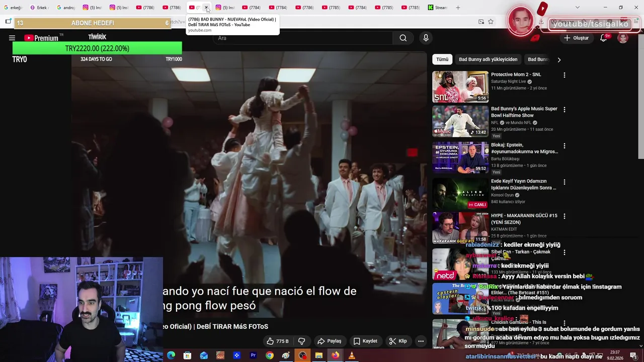Open the more actions ellipsis under video

click(421, 341)
